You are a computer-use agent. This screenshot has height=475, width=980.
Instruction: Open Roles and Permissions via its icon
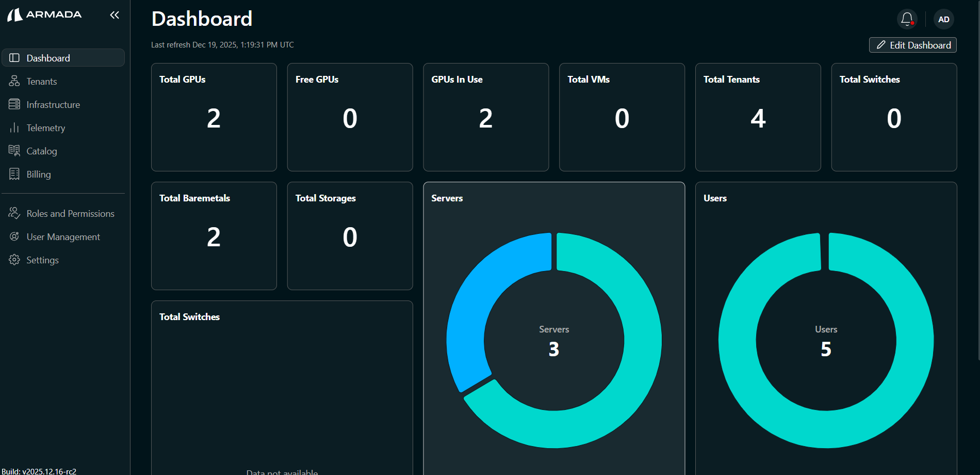pos(14,213)
